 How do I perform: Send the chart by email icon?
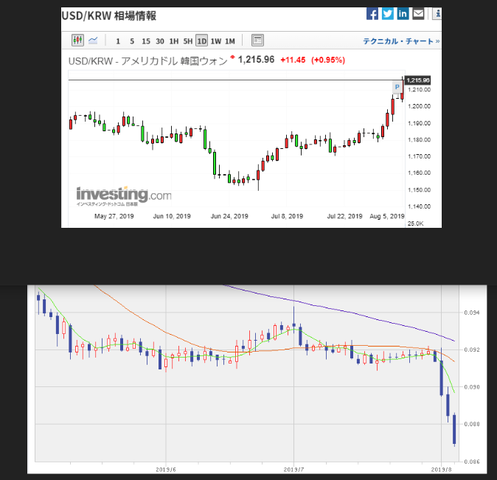418,14
